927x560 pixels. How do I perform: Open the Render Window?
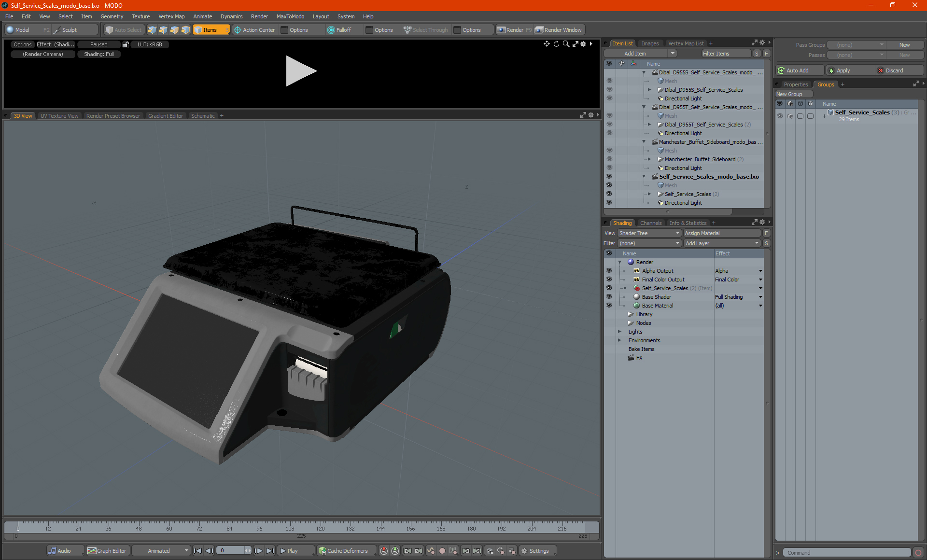click(x=559, y=30)
